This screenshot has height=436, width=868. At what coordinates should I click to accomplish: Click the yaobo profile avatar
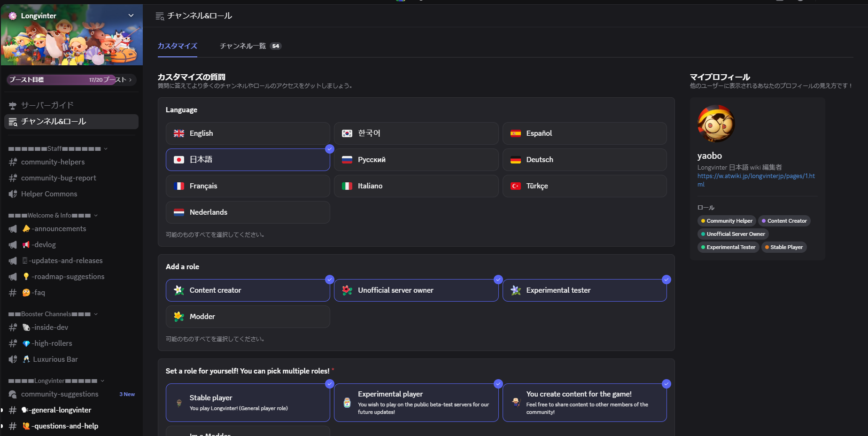click(x=716, y=124)
